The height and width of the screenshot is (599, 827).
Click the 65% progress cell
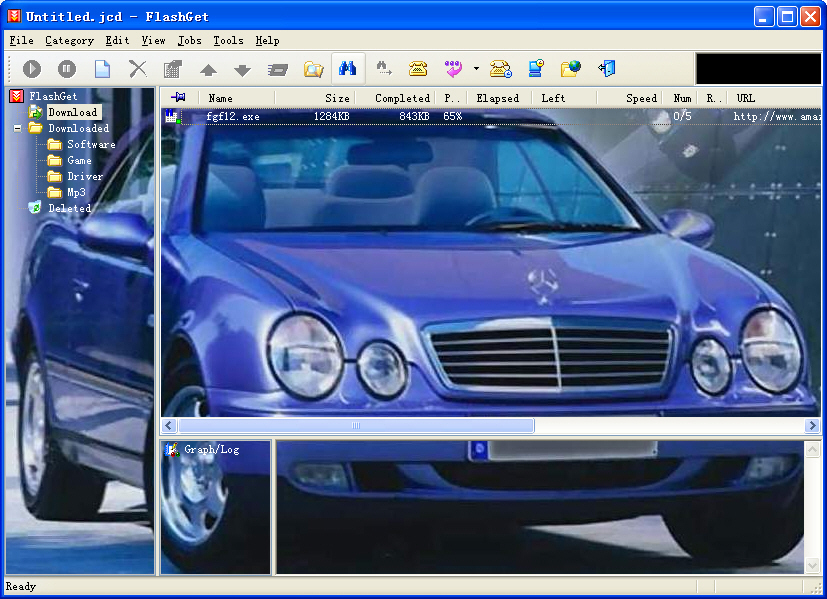pos(453,116)
